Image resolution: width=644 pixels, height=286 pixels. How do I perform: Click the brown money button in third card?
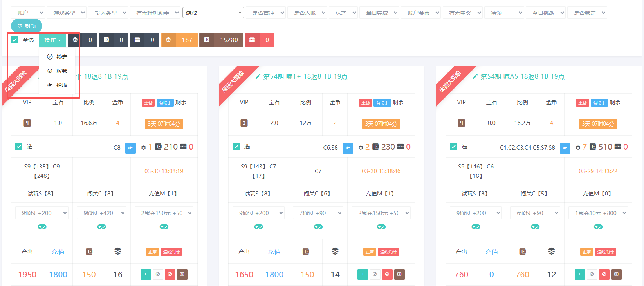616,274
